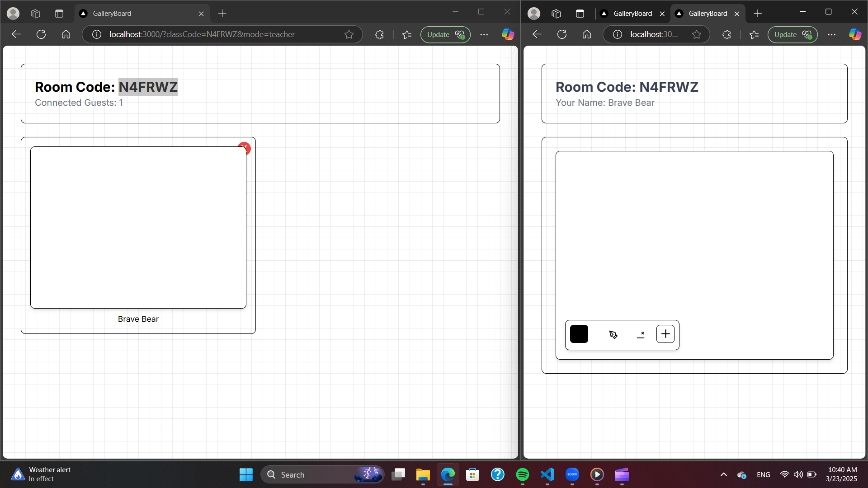Open settings ellipsis menu in right browser
Viewport: 868px width, 488px height.
pyautogui.click(x=831, y=34)
